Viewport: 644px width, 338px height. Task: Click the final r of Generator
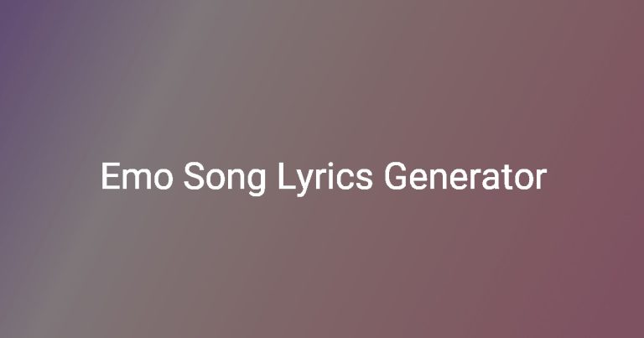tap(542, 179)
